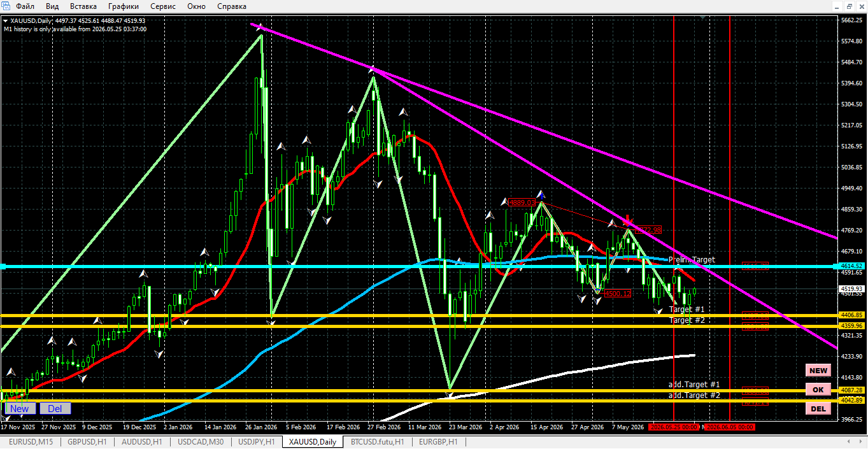Open the Справка menu

(x=232, y=6)
